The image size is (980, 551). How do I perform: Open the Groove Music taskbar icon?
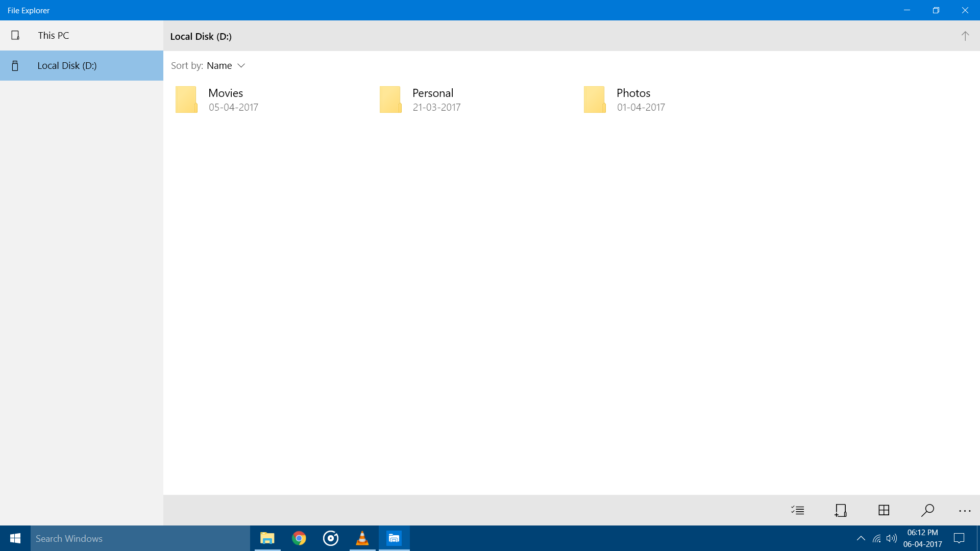[331, 538]
